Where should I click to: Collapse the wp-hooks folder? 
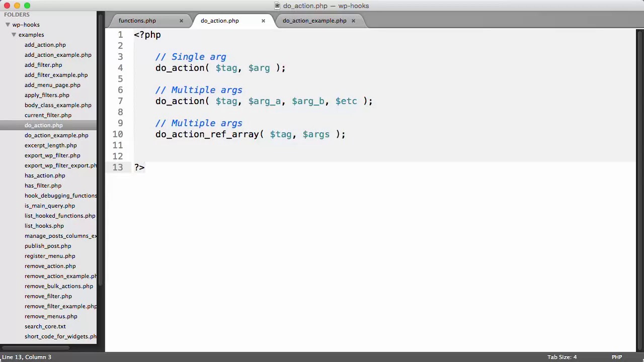point(8,25)
